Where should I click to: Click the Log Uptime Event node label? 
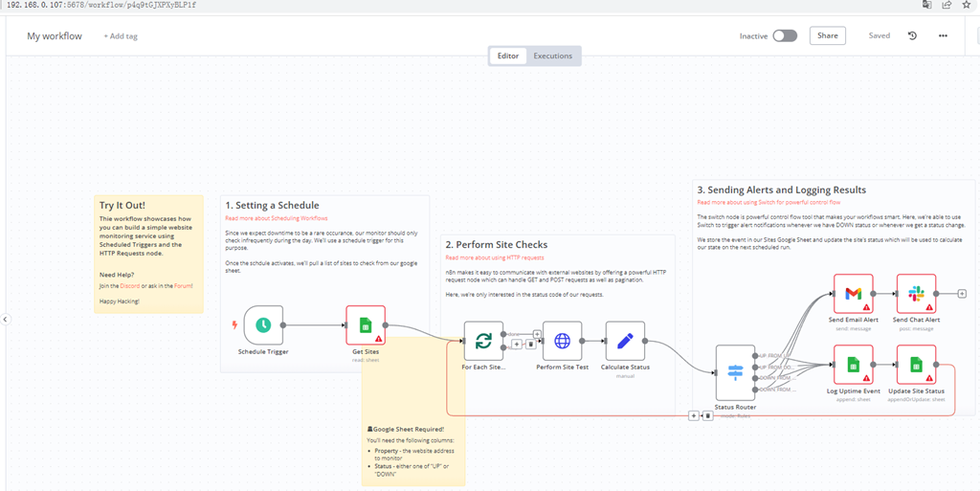point(853,391)
